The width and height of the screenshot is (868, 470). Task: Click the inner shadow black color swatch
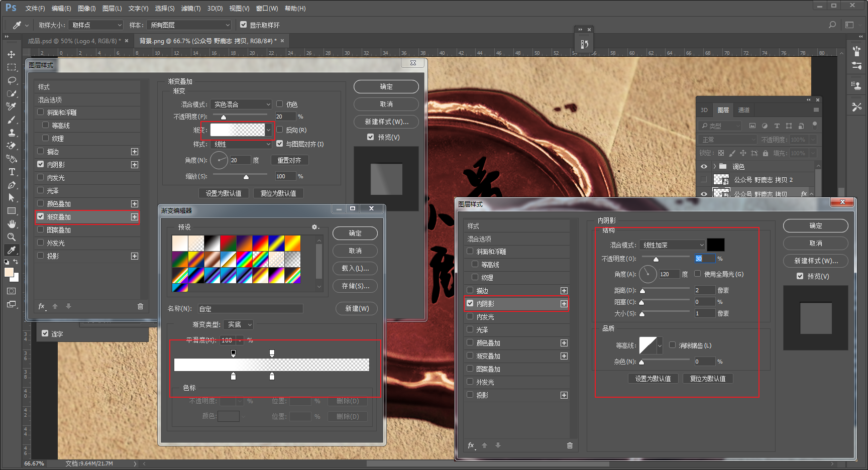pyautogui.click(x=716, y=245)
